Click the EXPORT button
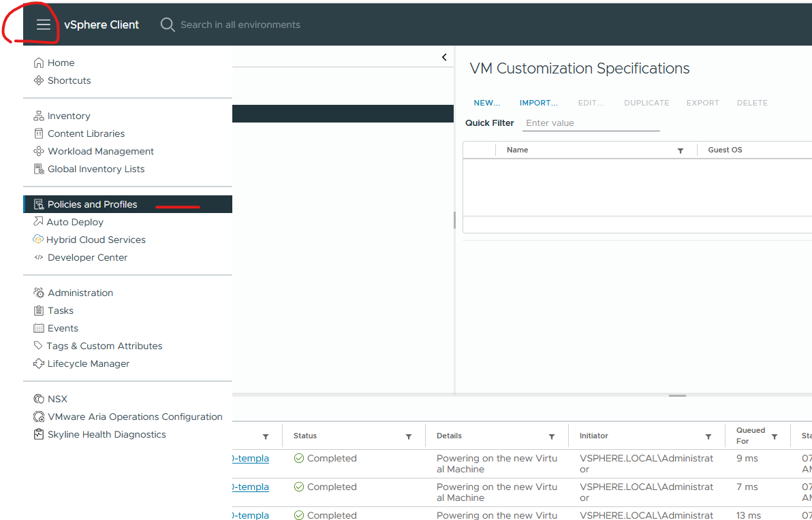Viewport: 812px width, 520px height. pos(703,103)
